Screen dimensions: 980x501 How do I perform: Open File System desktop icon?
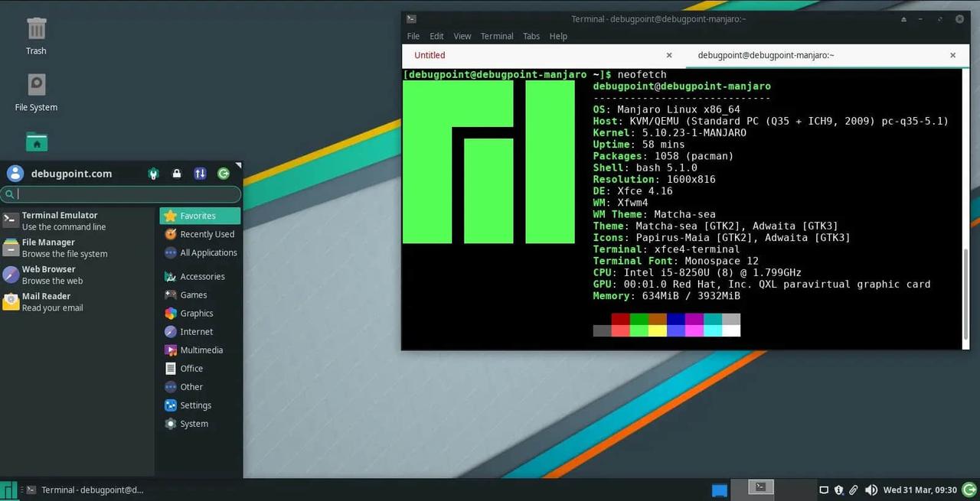(x=36, y=92)
